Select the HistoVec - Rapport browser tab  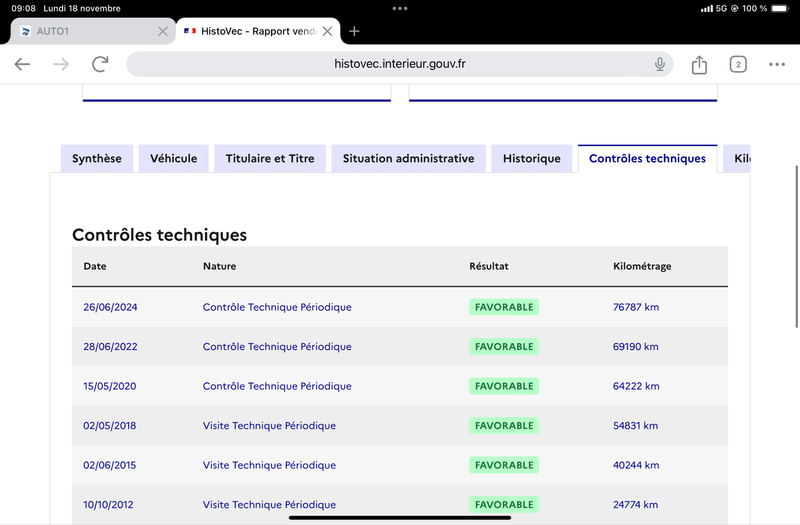(258, 31)
